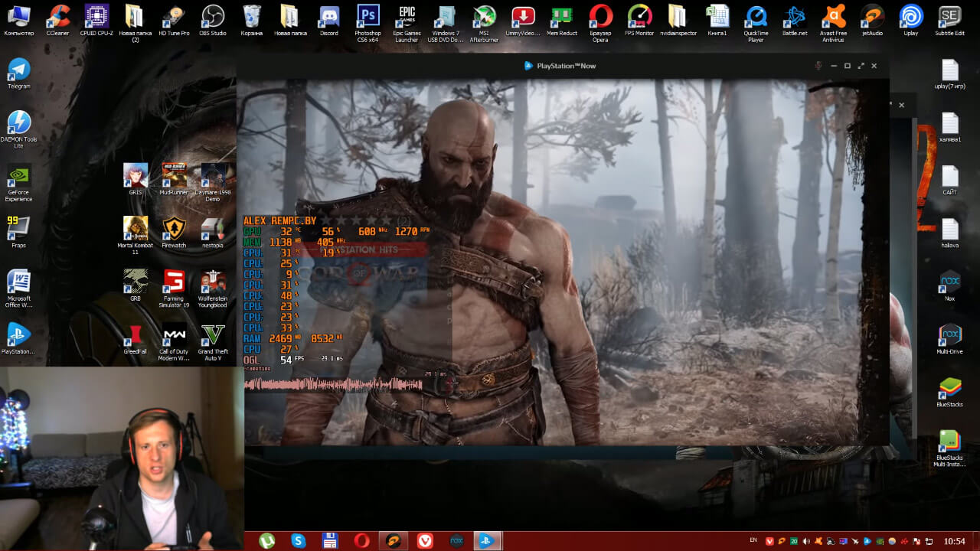Open the halava text file
The height and width of the screenshot is (551, 980).
click(949, 233)
